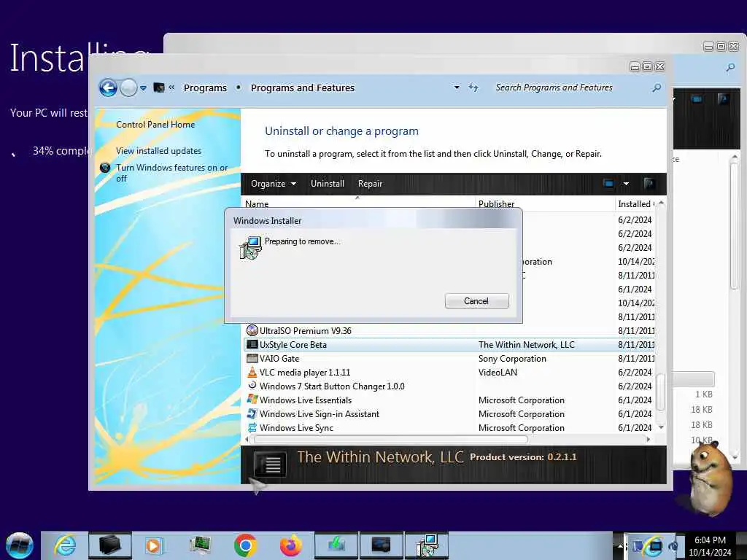Click the help icon in toolbar
747x560 pixels.
(x=649, y=183)
